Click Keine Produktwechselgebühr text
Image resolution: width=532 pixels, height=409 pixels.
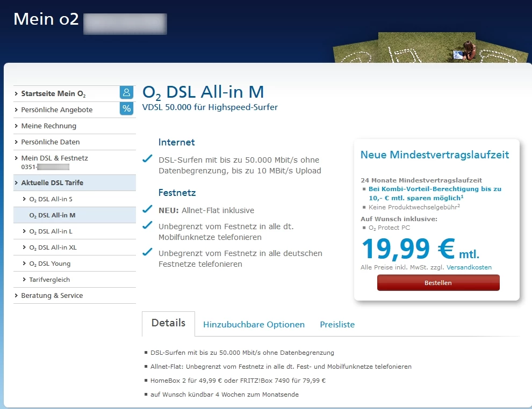(x=414, y=207)
